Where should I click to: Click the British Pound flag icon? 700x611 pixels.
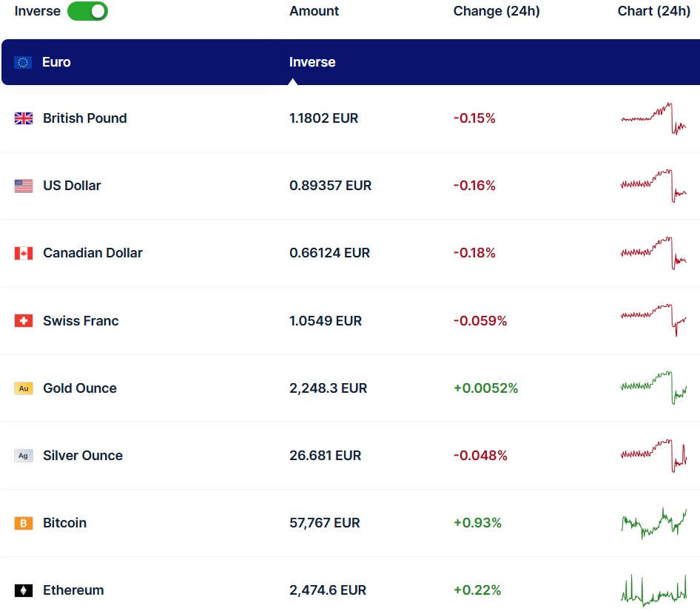tap(24, 118)
